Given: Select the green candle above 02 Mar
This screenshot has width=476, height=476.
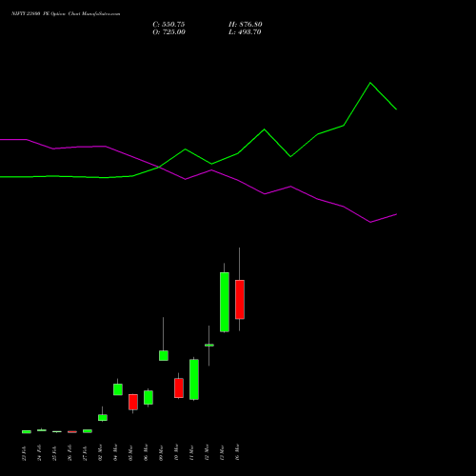Looking at the screenshot, I should coord(103,418).
